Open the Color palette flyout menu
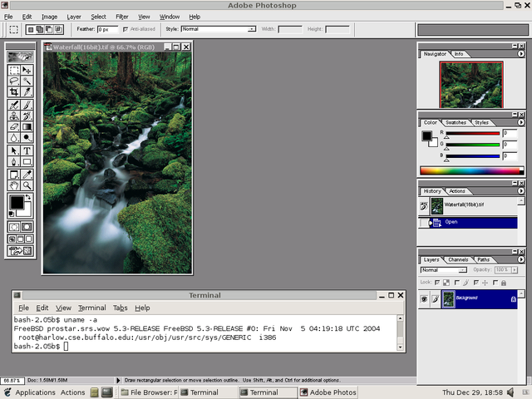The width and height of the screenshot is (532, 399). pyautogui.click(x=521, y=122)
